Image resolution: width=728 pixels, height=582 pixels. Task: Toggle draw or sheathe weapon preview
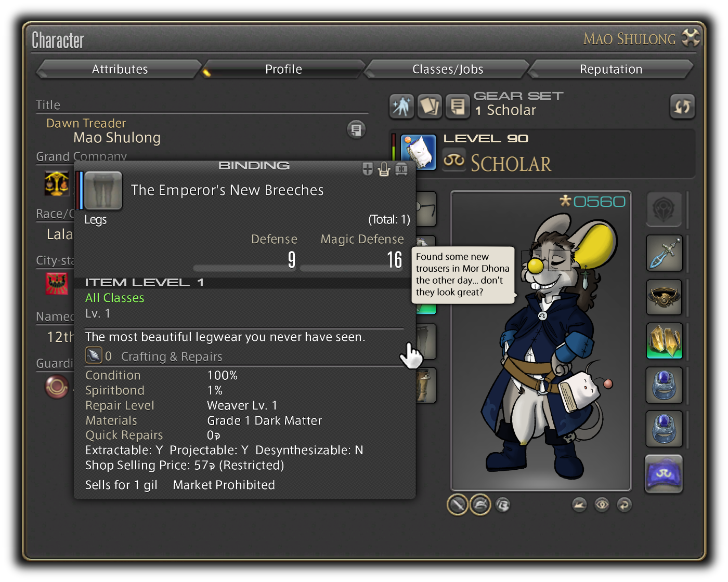(579, 505)
